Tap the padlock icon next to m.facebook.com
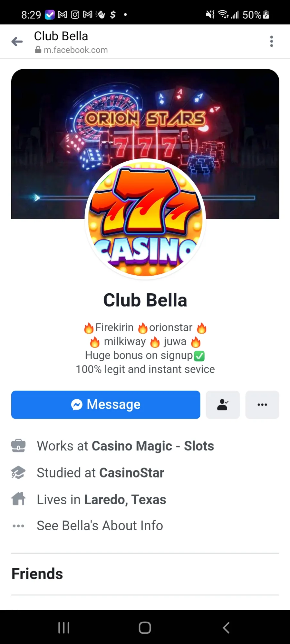 [38, 50]
